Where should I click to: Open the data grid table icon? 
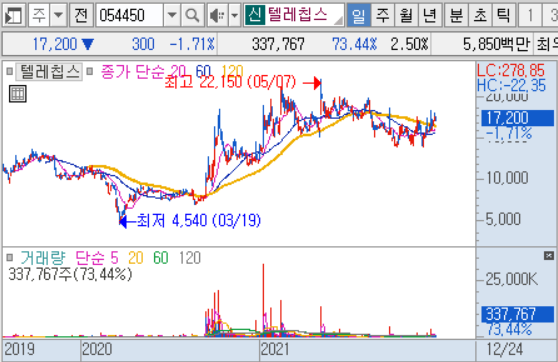click(x=18, y=94)
